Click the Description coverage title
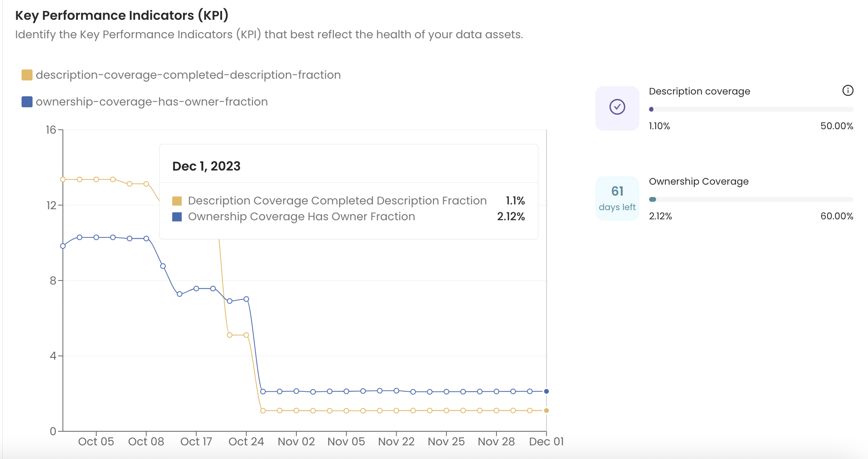This screenshot has width=868, height=459. [699, 91]
